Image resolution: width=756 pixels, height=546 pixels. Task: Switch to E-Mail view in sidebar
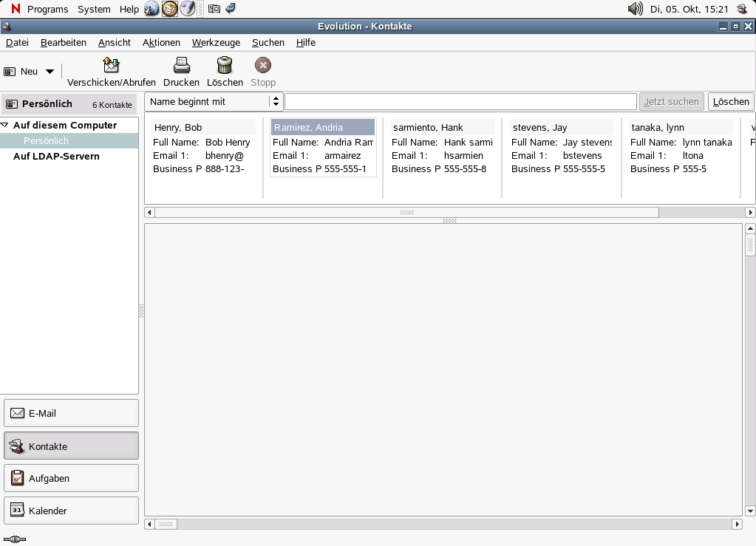[71, 413]
